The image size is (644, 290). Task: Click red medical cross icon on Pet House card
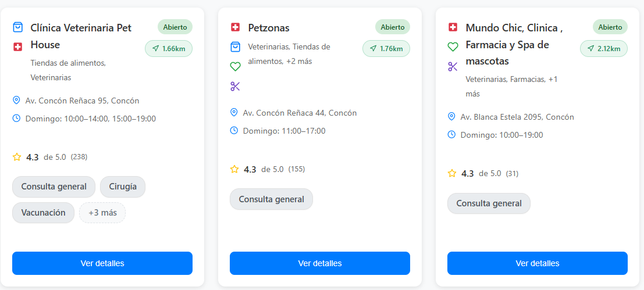click(x=17, y=46)
